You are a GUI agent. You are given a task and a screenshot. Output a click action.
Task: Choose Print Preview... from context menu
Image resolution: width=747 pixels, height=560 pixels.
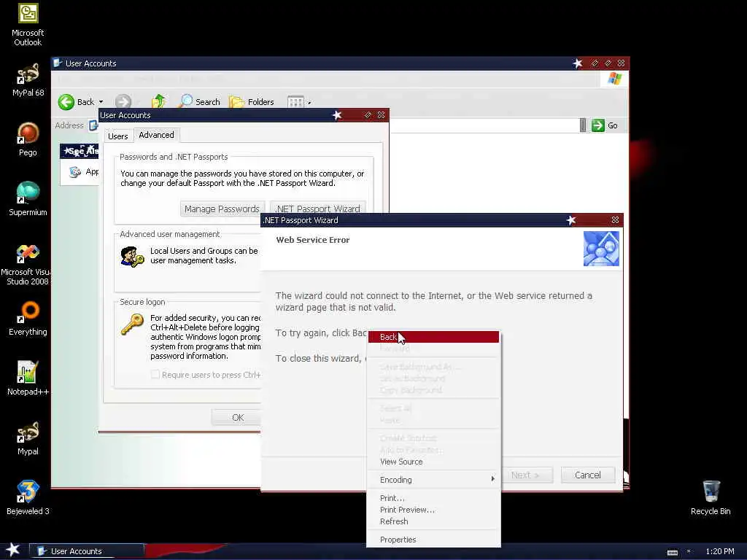pyautogui.click(x=433, y=510)
